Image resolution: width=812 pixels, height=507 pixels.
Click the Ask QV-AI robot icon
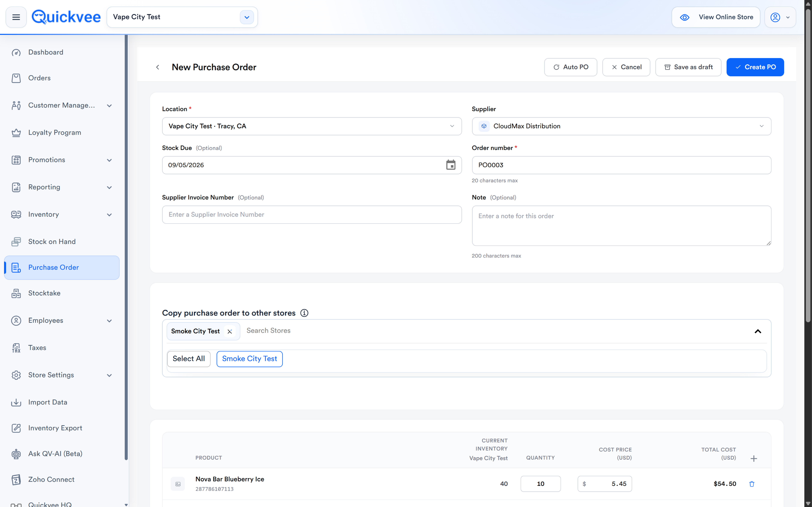[x=16, y=454]
